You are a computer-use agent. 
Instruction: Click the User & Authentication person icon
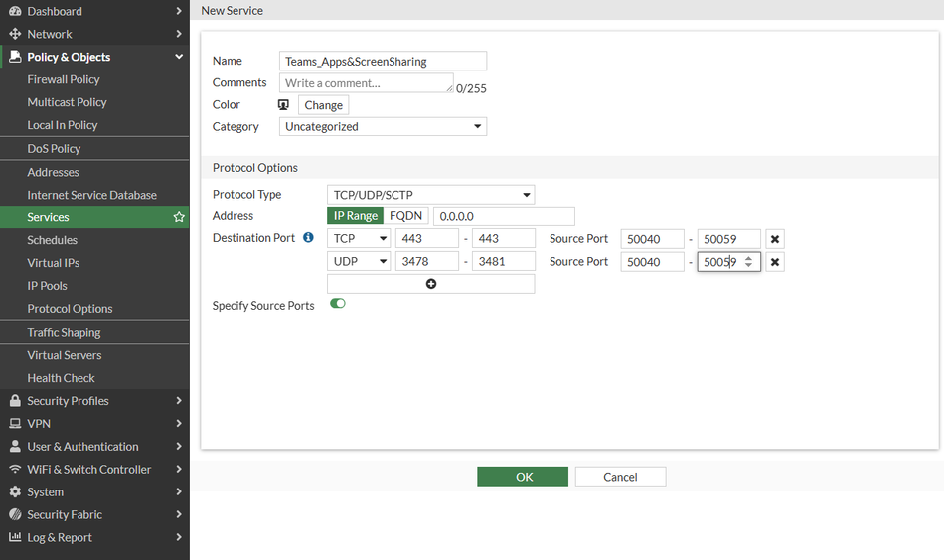(15, 447)
